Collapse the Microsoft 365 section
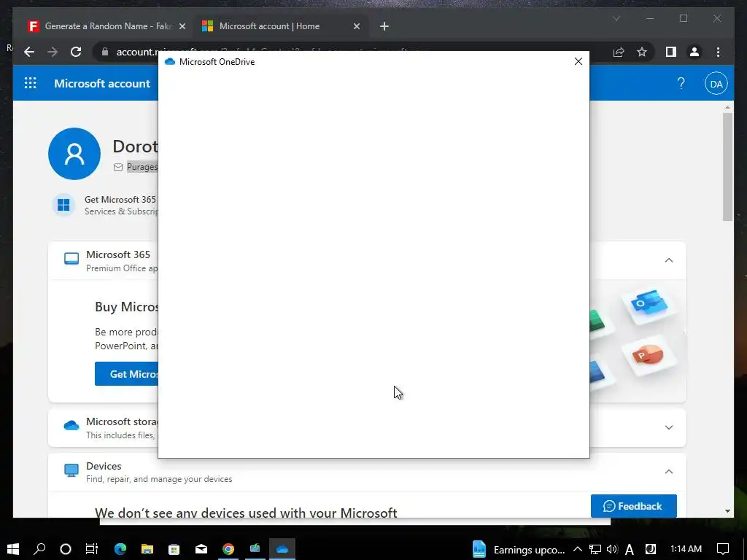747x560 pixels. pyautogui.click(x=669, y=260)
